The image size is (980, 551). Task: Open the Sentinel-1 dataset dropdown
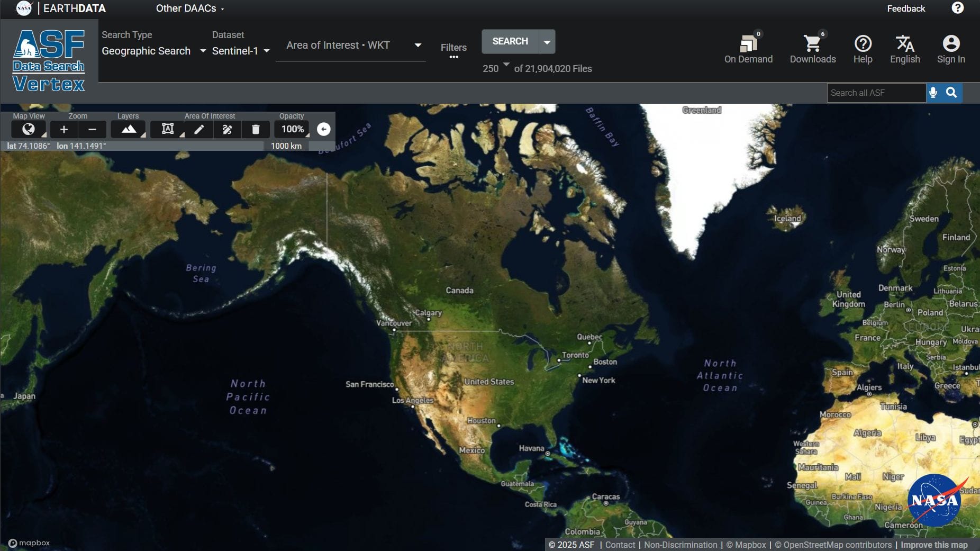click(241, 51)
